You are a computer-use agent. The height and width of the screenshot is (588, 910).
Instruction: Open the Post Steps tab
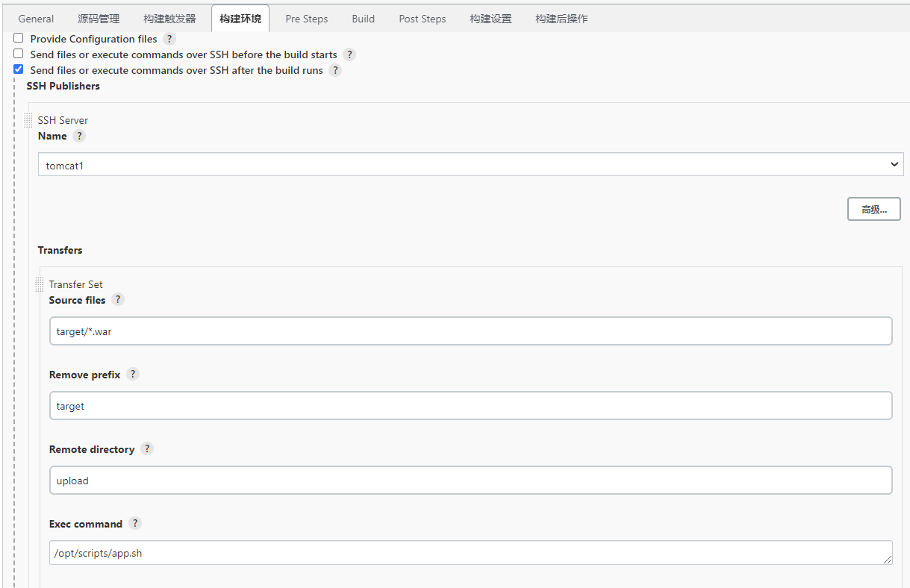click(x=422, y=18)
